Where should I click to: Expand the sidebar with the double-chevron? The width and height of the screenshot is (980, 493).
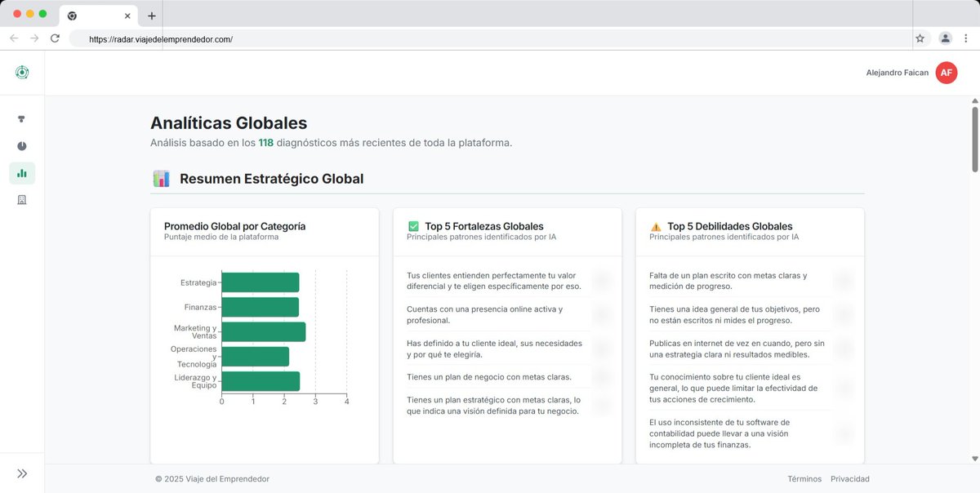pos(22,473)
